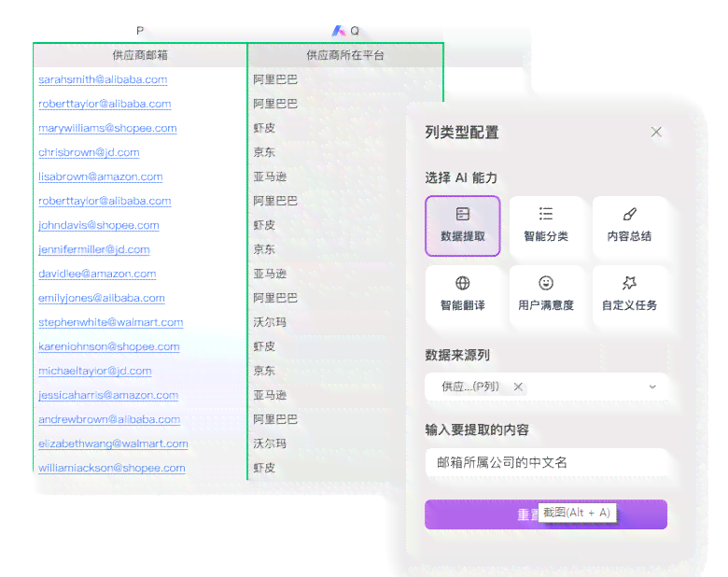Select the 智能翻译 AI ability
Viewport: 728px width, 577px height.
pos(462,295)
